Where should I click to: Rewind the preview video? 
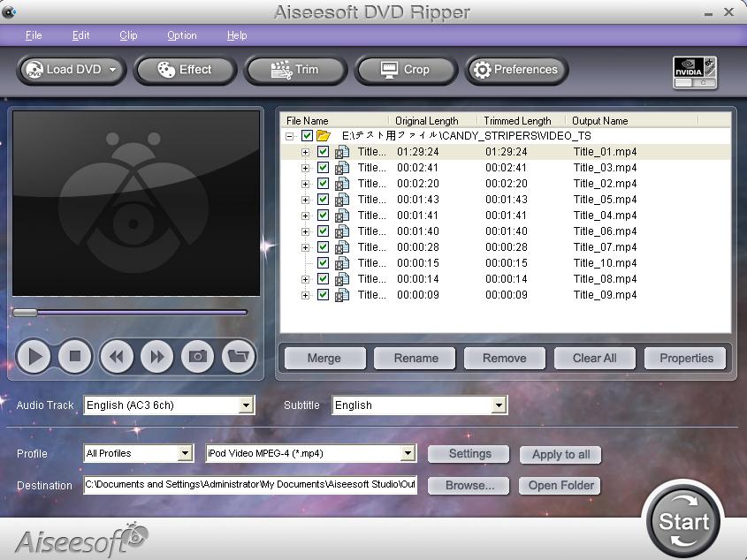pyautogui.click(x=116, y=356)
